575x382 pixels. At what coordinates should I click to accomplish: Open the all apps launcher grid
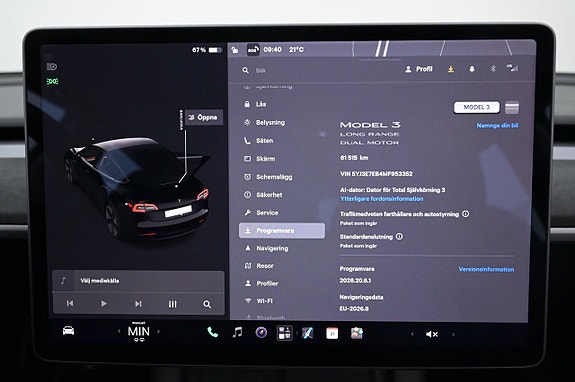[x=285, y=333]
